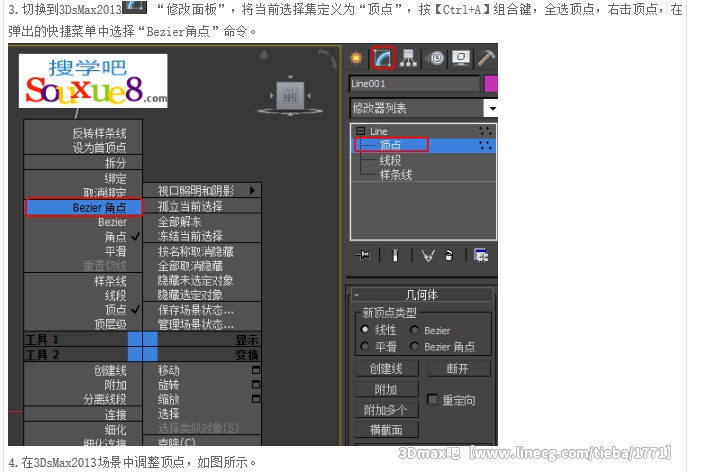Click the 附加多个 button

(386, 410)
